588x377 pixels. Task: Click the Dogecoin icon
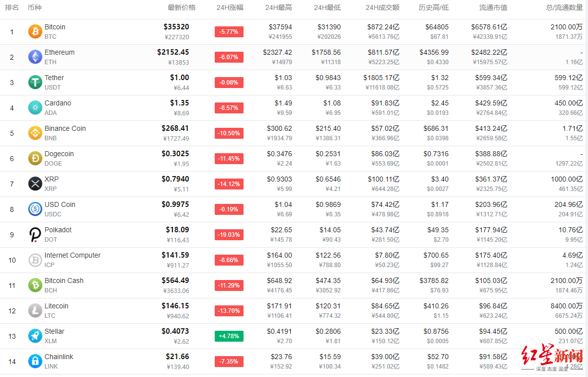tap(35, 159)
